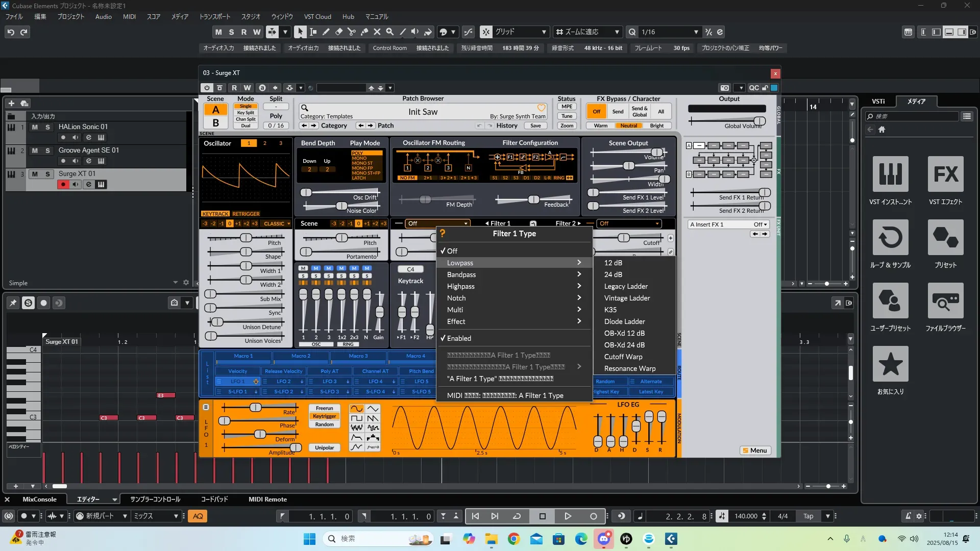Toggle record enable on Surge XT 01 track
980x551 pixels.
tap(63, 185)
